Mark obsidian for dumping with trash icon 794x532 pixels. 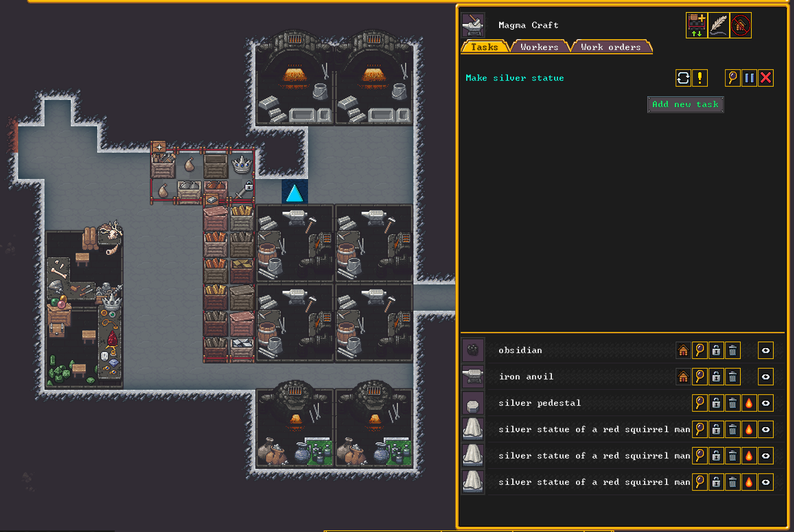733,350
